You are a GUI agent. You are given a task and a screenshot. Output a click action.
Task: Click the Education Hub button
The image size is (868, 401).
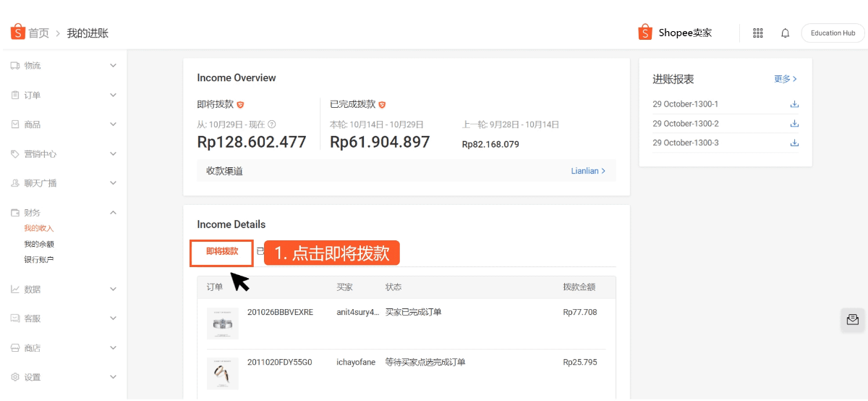pyautogui.click(x=833, y=33)
